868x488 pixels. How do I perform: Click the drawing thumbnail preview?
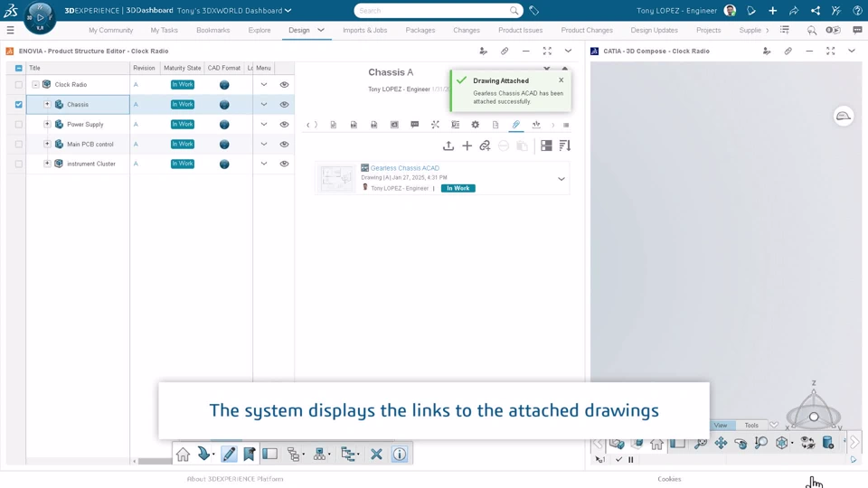336,179
